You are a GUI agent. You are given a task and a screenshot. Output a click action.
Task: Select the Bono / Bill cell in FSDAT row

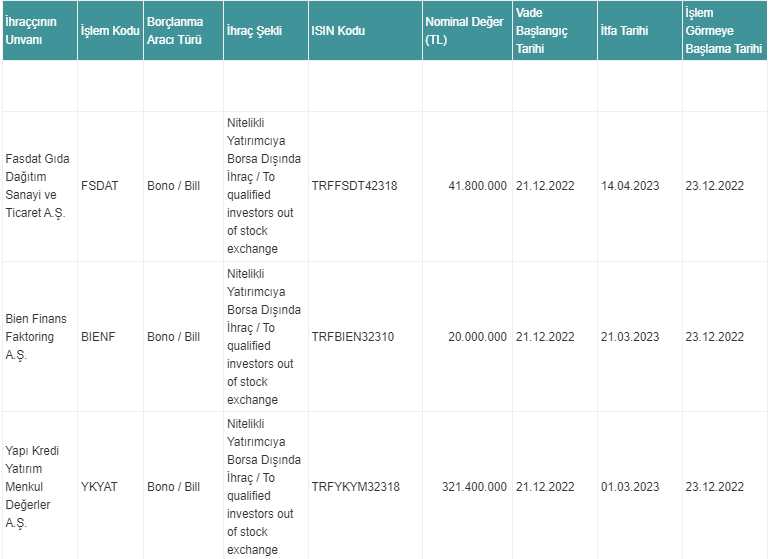(x=183, y=186)
